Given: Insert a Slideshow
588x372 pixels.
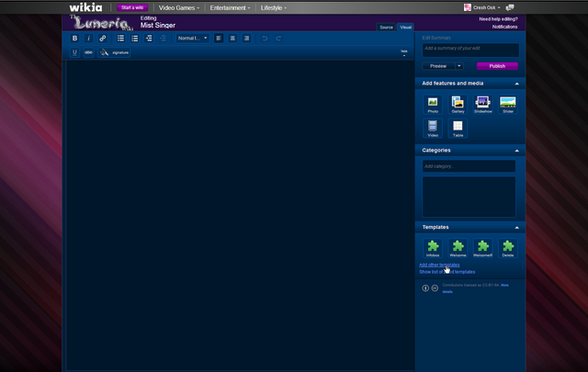Looking at the screenshot, I should pos(482,104).
